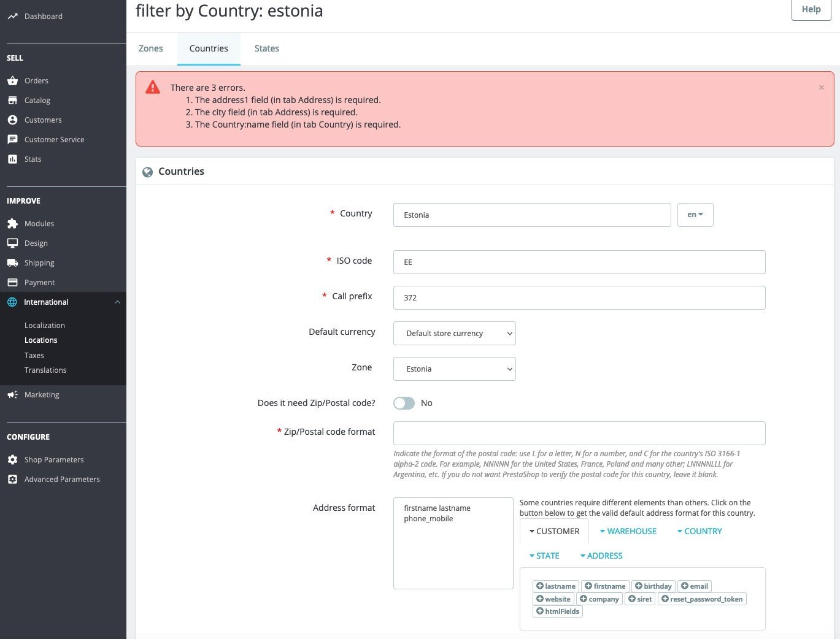840x639 pixels.
Task: Add siret field to address format
Action: [640, 599]
